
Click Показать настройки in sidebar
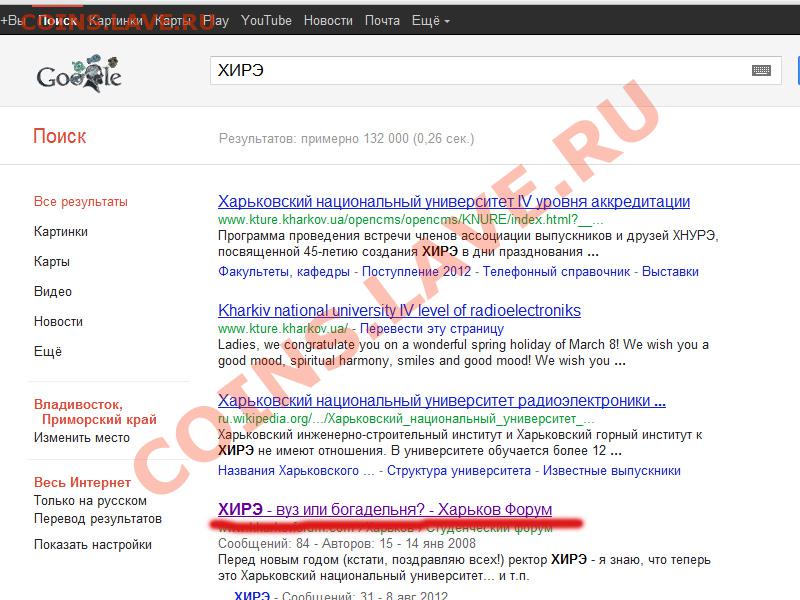click(x=93, y=544)
